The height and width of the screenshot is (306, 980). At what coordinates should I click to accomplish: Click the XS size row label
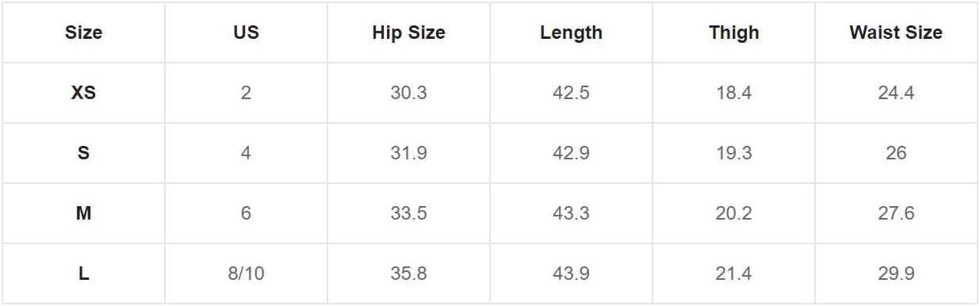(x=83, y=93)
